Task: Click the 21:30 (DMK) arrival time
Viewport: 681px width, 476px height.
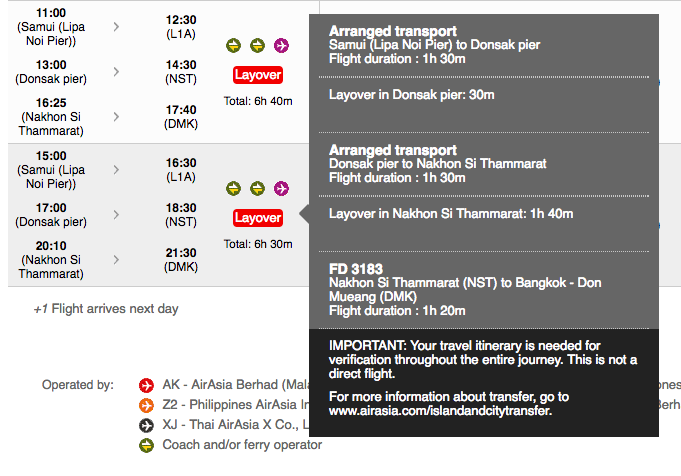Action: 180,253
